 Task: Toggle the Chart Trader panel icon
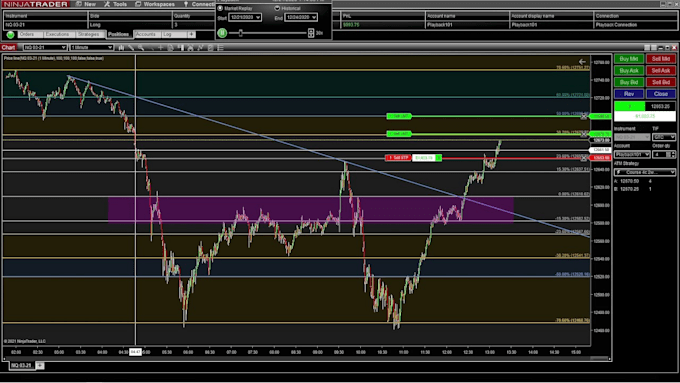coord(180,48)
